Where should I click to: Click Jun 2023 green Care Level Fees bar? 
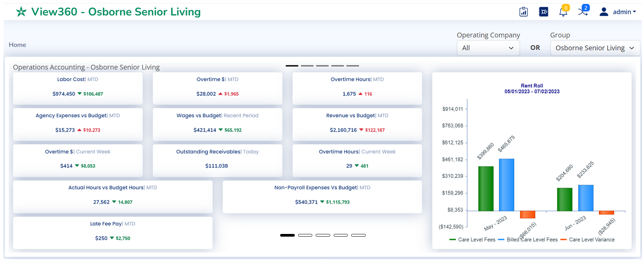[565, 199]
